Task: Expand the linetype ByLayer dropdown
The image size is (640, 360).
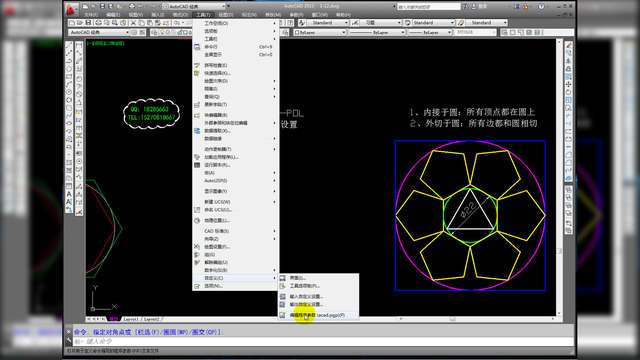Action: pos(377,32)
